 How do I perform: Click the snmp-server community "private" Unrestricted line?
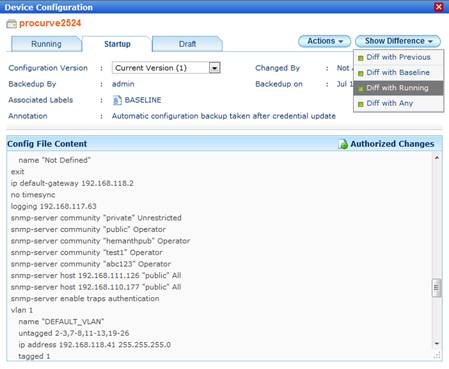click(96, 218)
